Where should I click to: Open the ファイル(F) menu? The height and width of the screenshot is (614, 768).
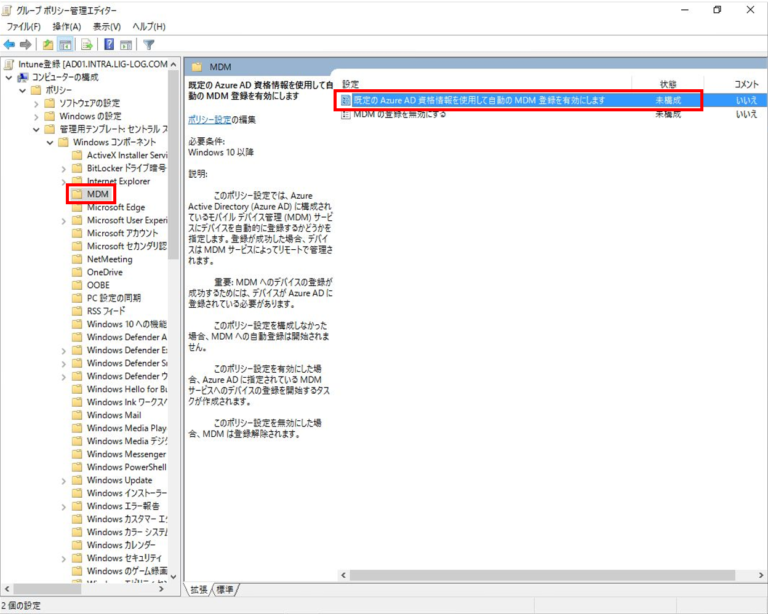24,26
